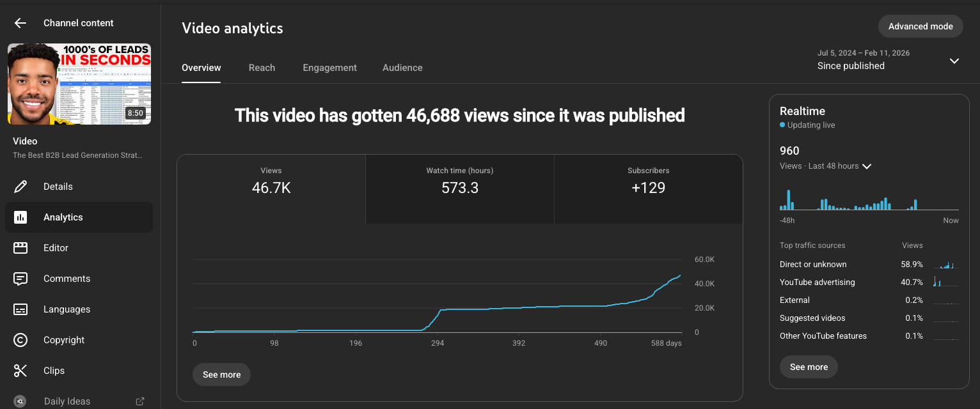Open Daily Ideas via external link icon
This screenshot has height=409, width=980.
tap(140, 401)
